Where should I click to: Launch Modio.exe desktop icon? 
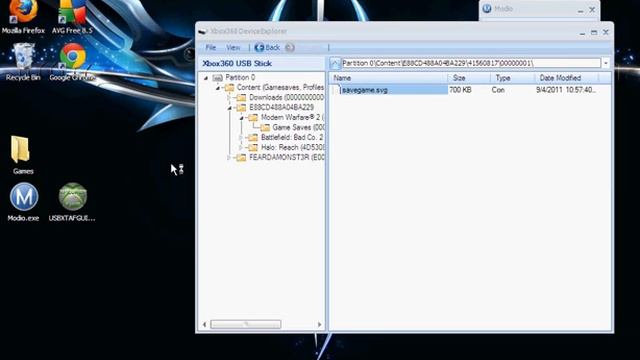point(24,202)
